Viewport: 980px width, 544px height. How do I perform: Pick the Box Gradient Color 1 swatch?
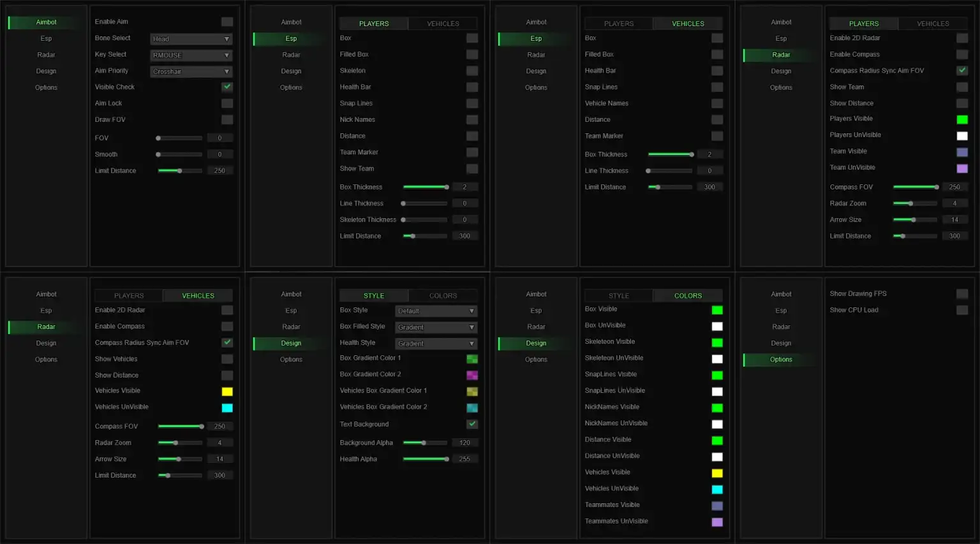(471, 359)
